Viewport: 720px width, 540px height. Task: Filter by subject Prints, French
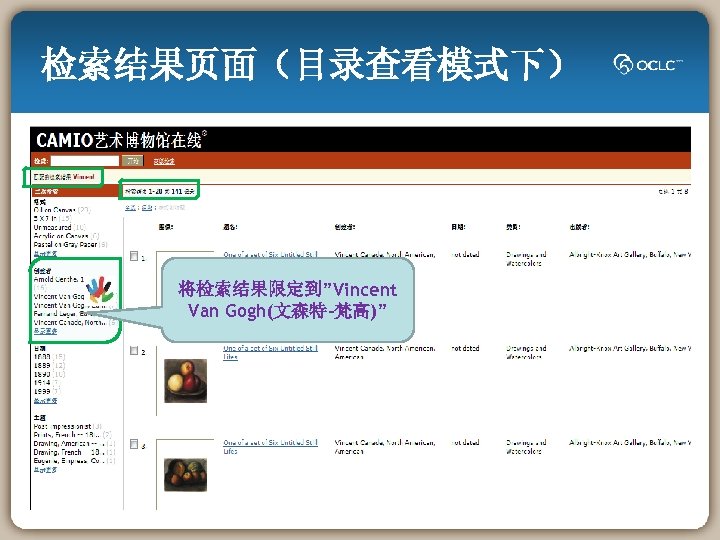(x=67, y=434)
